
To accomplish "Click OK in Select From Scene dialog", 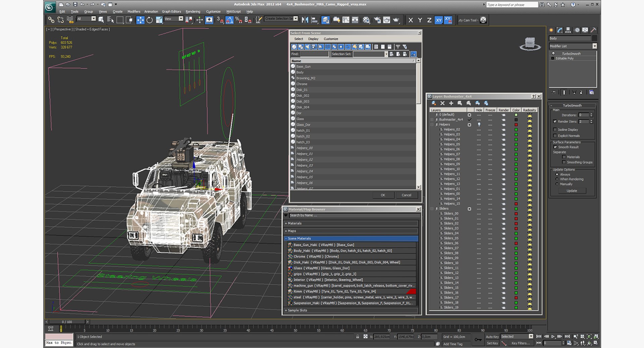I will pyautogui.click(x=383, y=195).
